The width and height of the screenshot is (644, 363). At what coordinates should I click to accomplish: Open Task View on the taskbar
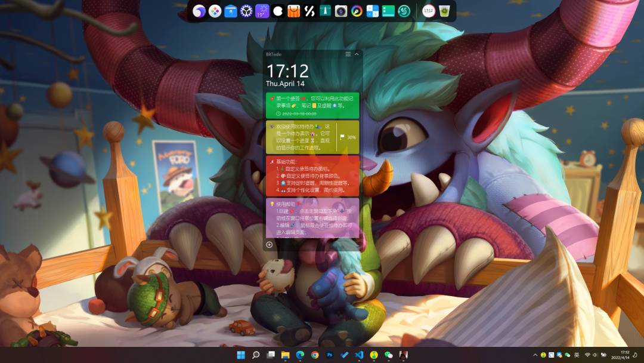coord(271,355)
